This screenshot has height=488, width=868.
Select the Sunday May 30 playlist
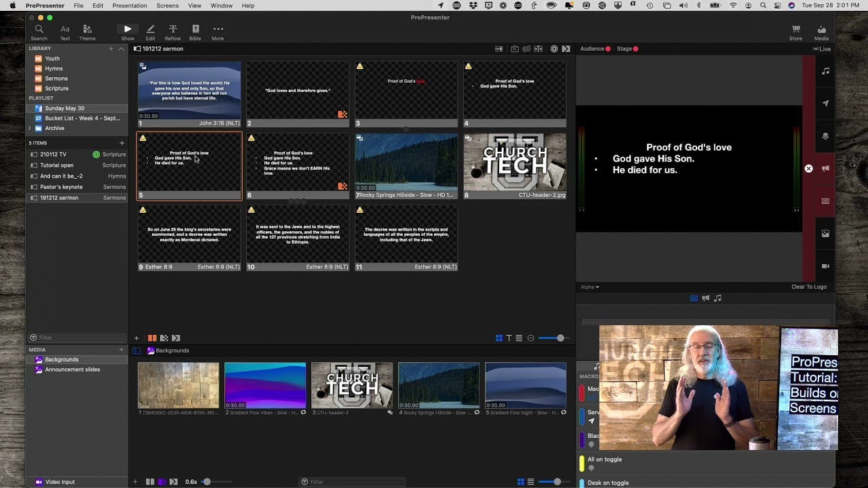click(x=77, y=108)
